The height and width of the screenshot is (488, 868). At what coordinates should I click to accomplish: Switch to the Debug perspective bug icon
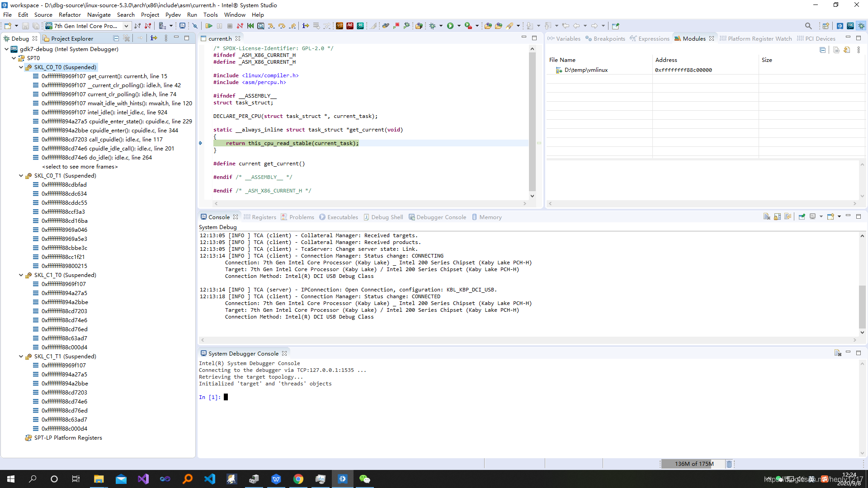coord(862,26)
